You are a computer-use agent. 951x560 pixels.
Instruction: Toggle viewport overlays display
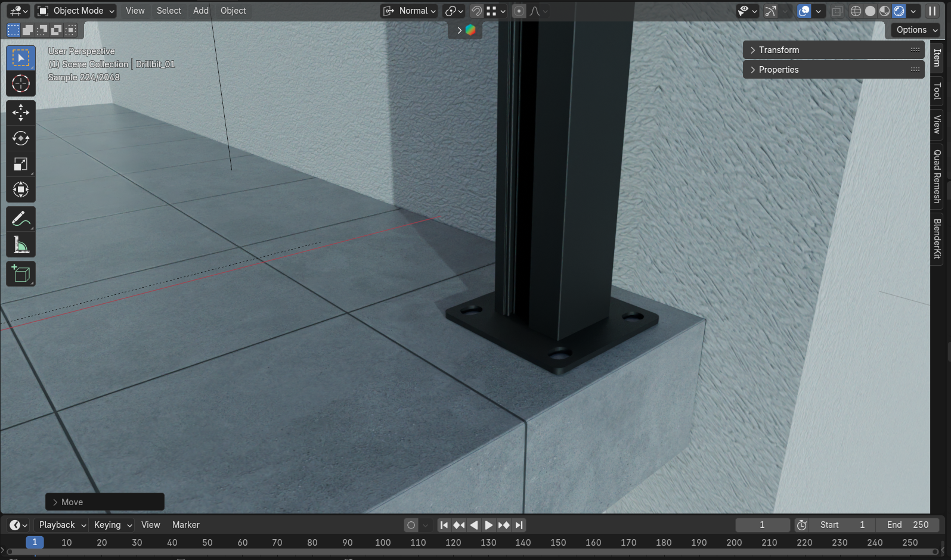(x=804, y=11)
